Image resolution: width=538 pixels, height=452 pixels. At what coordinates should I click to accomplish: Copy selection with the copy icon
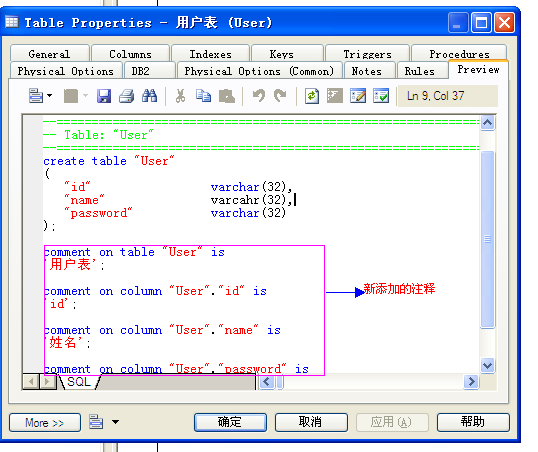tap(203, 96)
